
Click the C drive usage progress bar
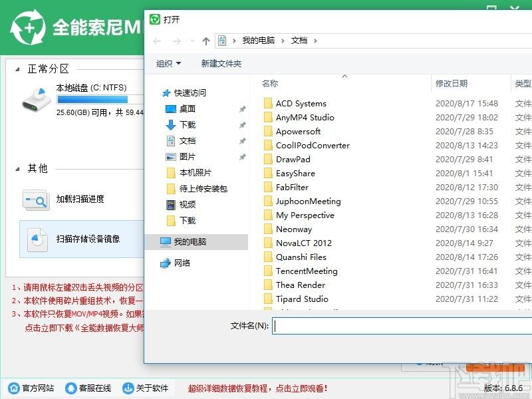[x=100, y=99]
